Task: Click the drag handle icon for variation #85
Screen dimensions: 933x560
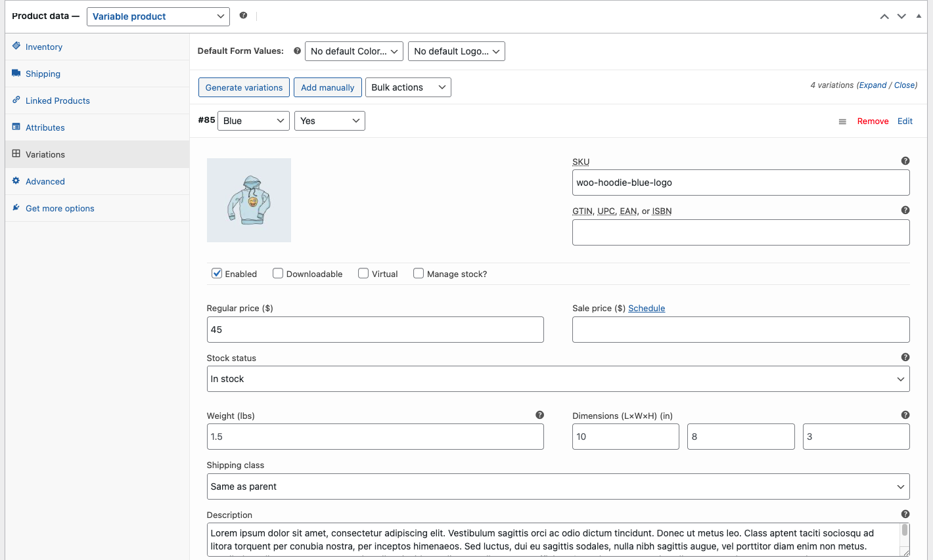Action: (x=842, y=121)
